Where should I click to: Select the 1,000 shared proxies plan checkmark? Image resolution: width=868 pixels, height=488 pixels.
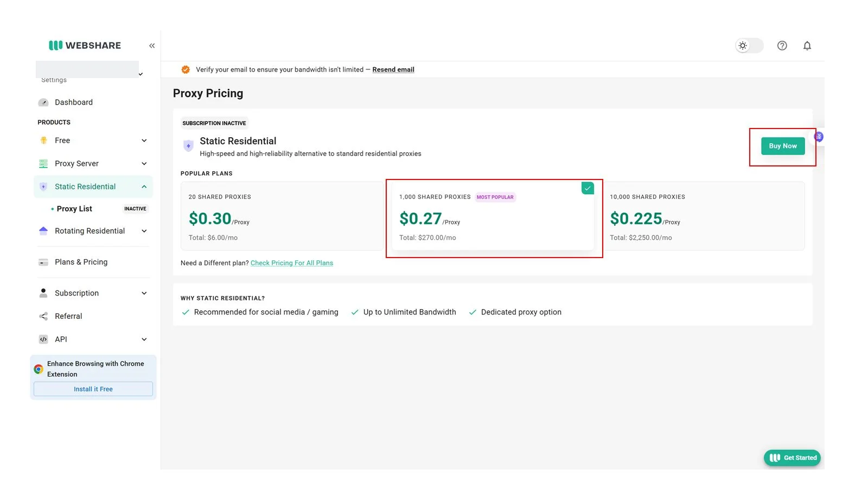(x=588, y=188)
